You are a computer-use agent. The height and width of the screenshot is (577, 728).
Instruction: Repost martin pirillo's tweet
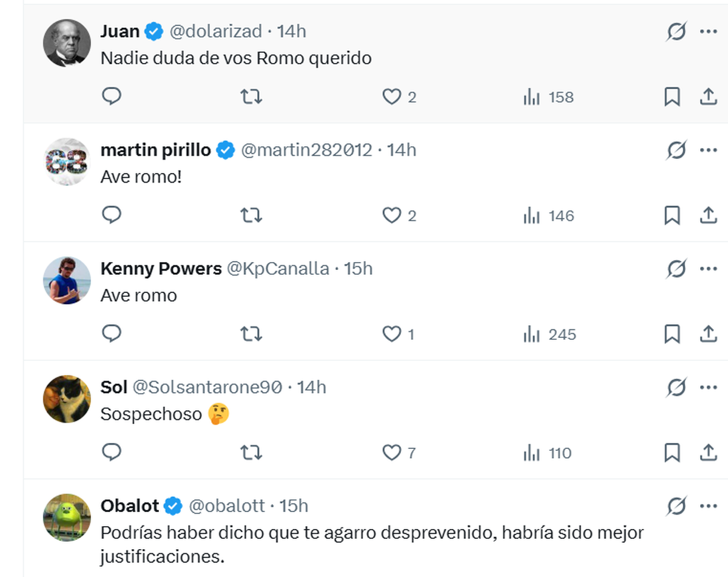pos(251,215)
